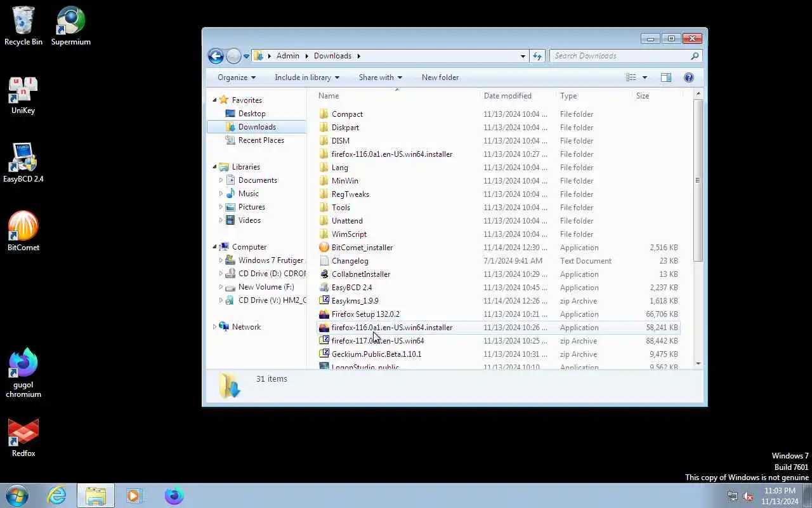The width and height of the screenshot is (812, 508).
Task: Select Windows 7 Frutiger drive
Action: coord(271,260)
